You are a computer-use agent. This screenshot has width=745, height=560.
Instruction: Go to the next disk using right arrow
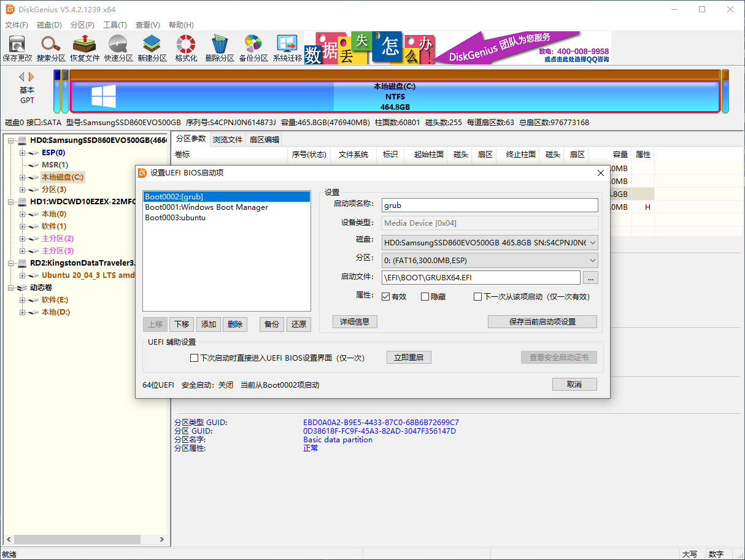(x=31, y=77)
